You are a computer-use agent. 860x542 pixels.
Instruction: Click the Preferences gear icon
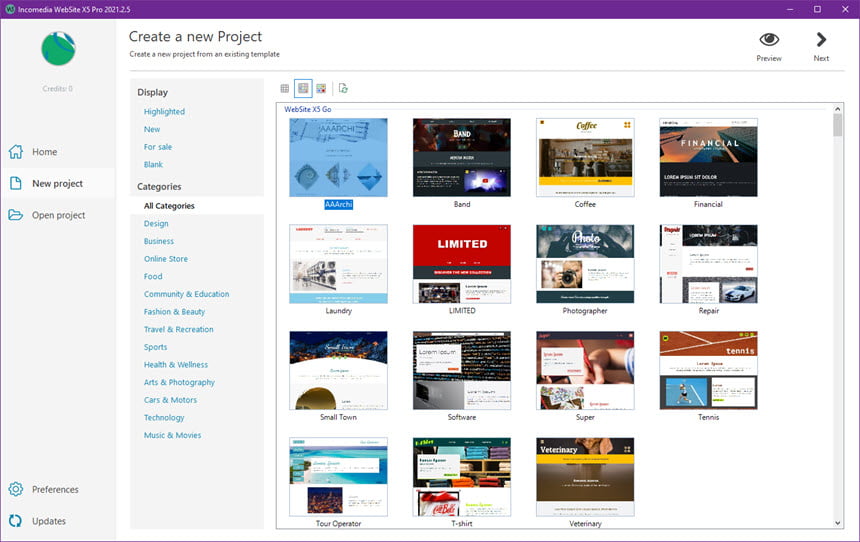pos(16,489)
